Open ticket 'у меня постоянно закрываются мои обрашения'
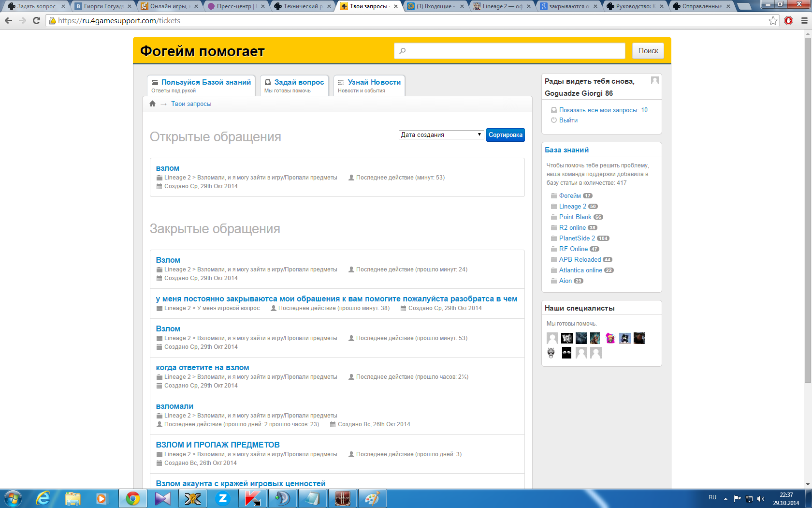The height and width of the screenshot is (508, 812). [336, 299]
